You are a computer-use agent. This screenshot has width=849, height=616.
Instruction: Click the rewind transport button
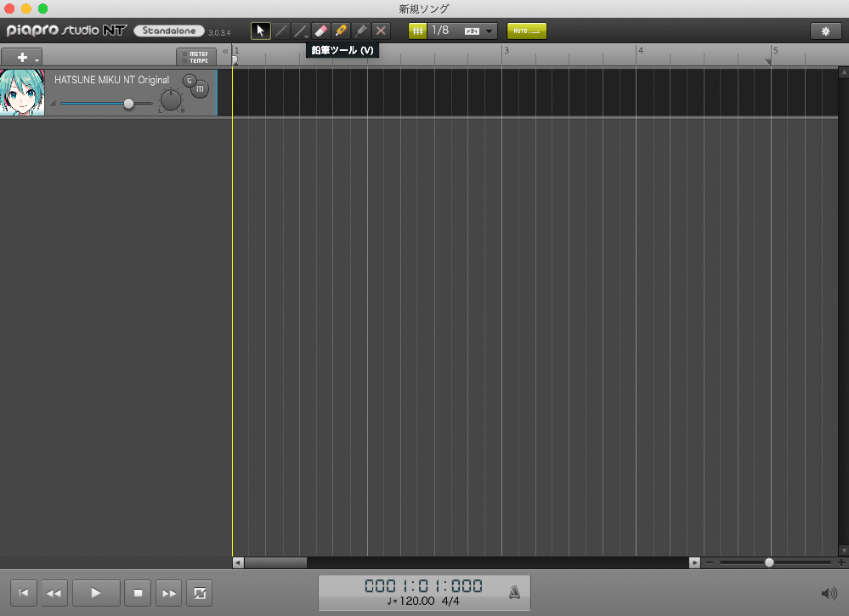[x=54, y=593]
